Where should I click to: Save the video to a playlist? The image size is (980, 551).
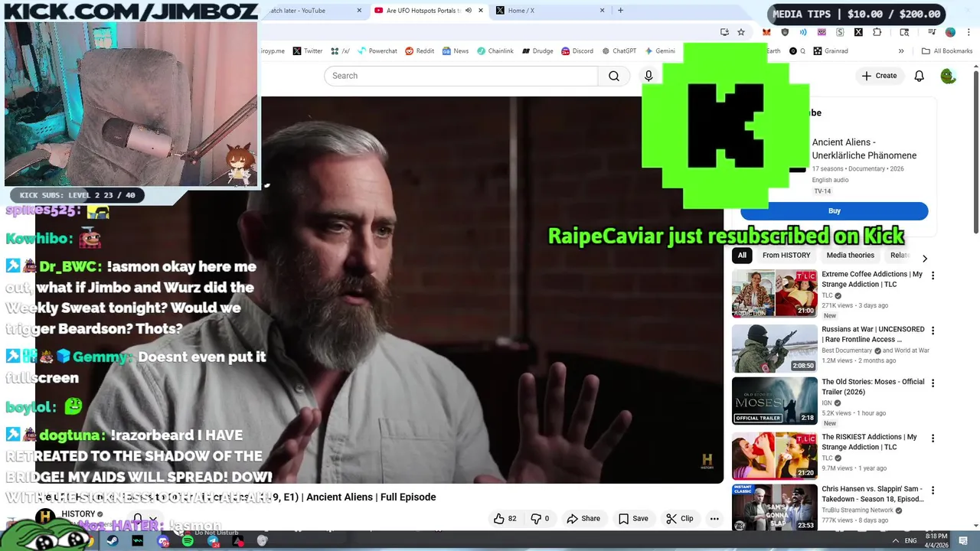[633, 519]
